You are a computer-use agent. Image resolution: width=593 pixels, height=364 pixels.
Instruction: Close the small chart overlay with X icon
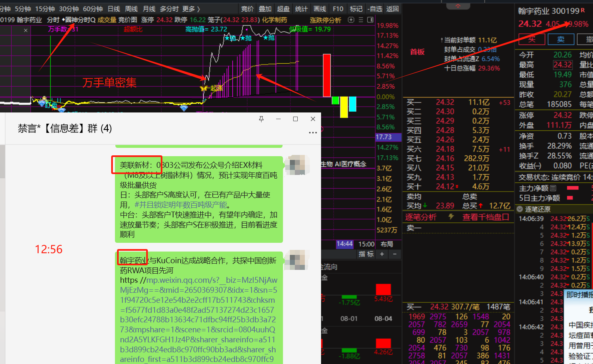pos(26,30)
